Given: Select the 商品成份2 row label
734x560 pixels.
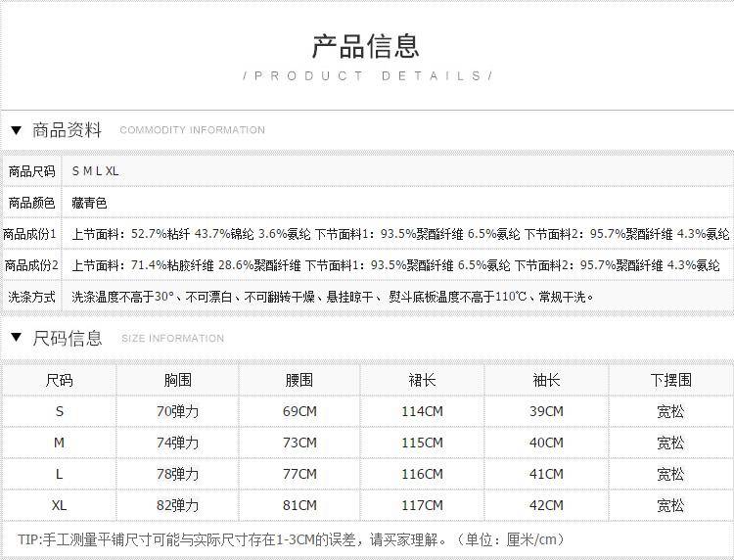Looking at the screenshot, I should (31, 265).
